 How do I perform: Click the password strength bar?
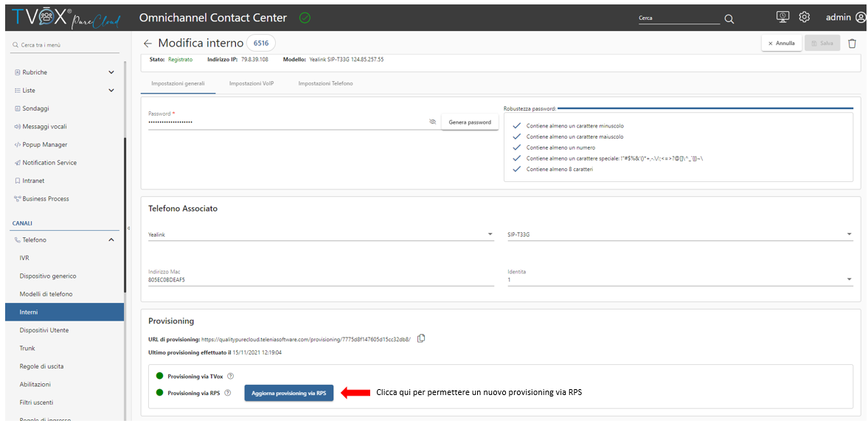click(x=706, y=108)
